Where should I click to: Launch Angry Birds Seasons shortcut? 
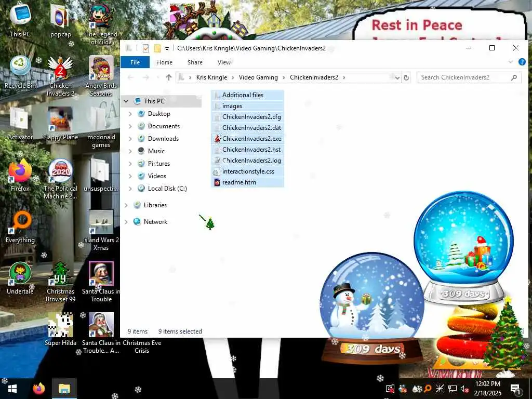[101, 76]
